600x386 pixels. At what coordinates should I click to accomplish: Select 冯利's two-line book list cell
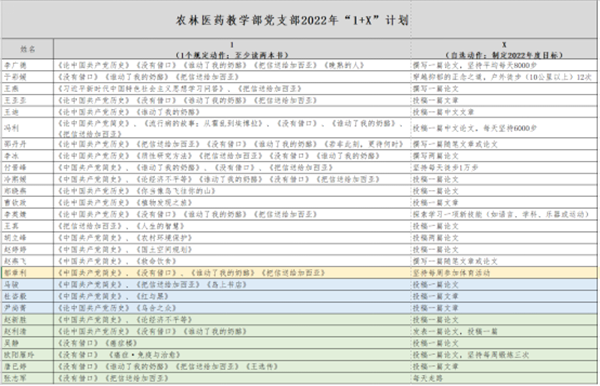232,128
